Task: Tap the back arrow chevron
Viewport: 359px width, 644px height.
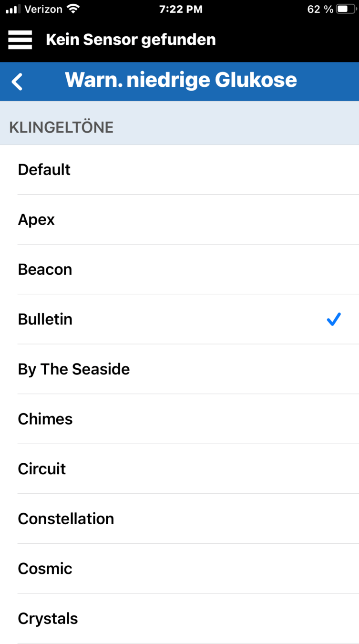Action: (18, 82)
